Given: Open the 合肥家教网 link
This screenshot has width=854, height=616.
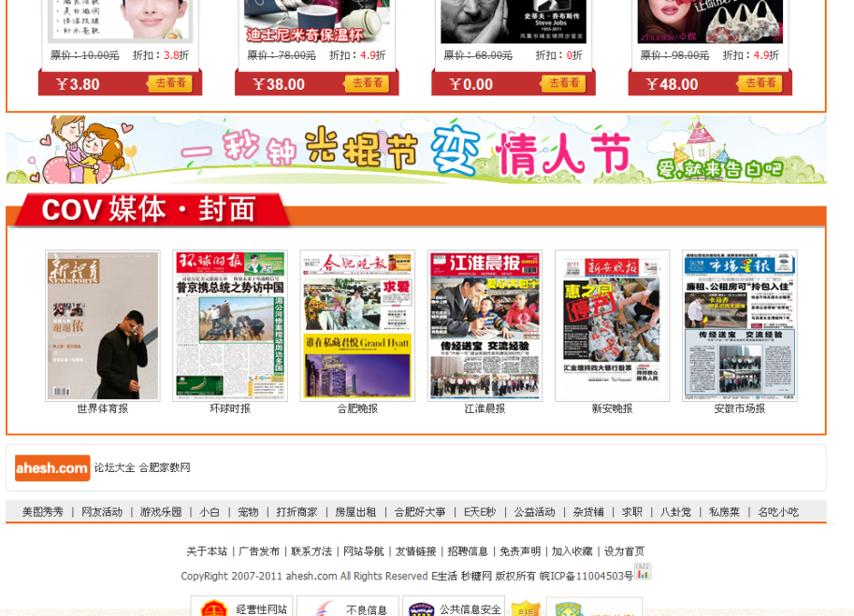Looking at the screenshot, I should (x=165, y=467).
